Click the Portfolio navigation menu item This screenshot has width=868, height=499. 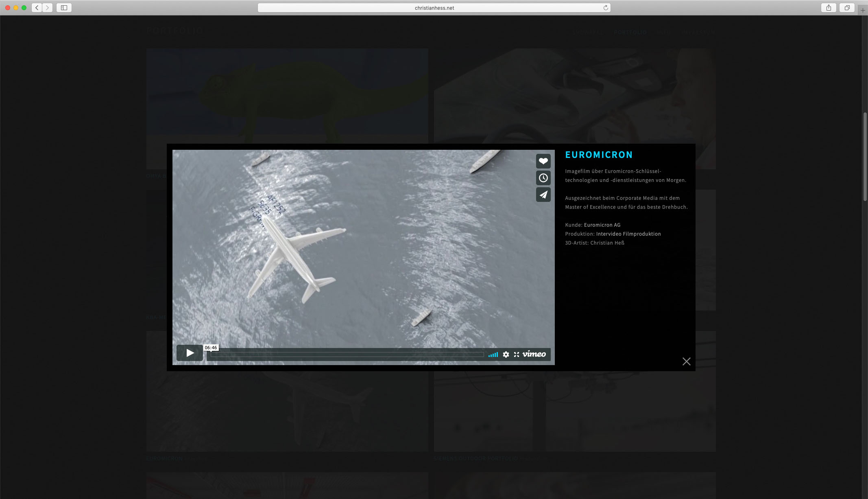[x=630, y=32]
